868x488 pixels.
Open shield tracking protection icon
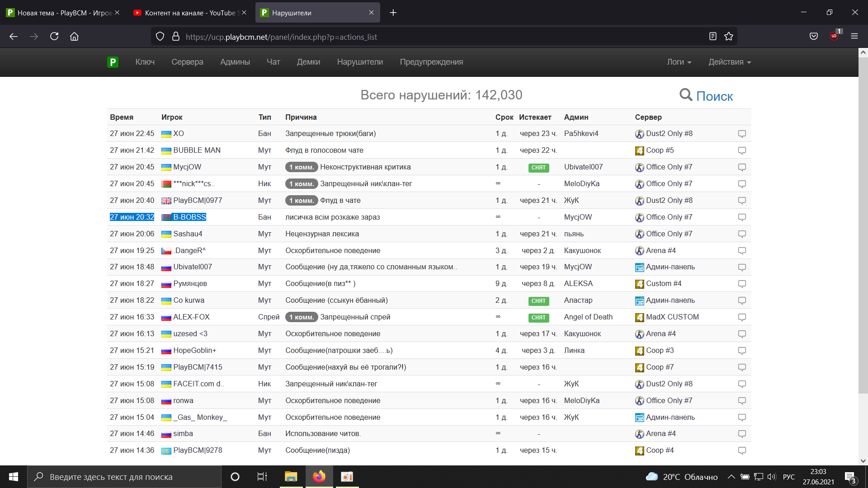pyautogui.click(x=160, y=37)
